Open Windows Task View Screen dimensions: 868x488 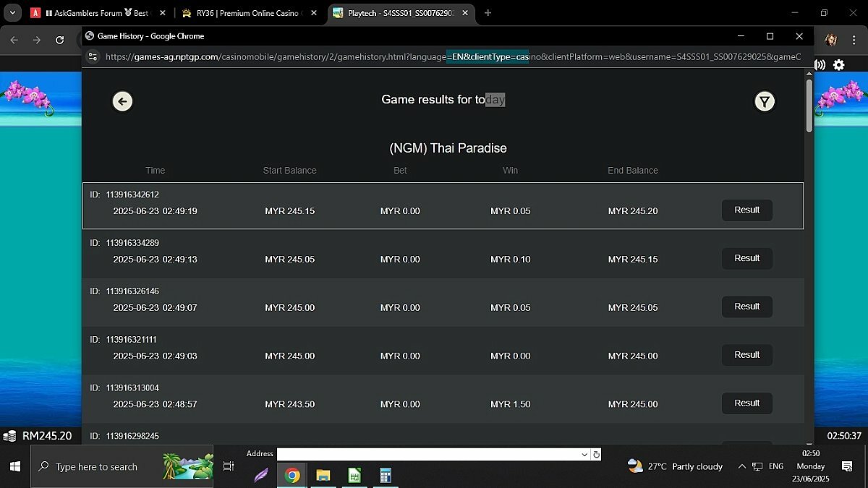point(229,467)
